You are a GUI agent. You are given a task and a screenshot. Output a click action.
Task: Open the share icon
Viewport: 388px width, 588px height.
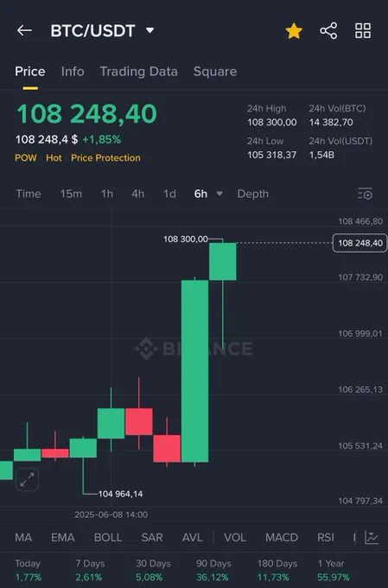[328, 31]
